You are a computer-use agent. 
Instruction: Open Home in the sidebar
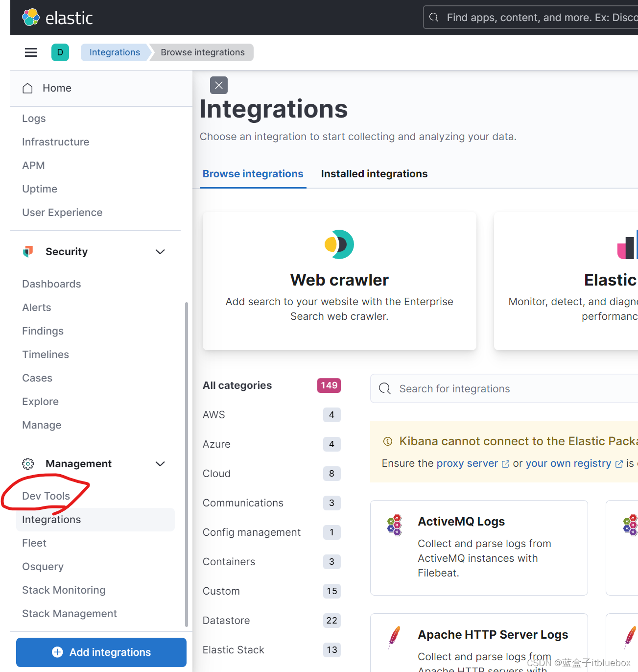click(57, 88)
